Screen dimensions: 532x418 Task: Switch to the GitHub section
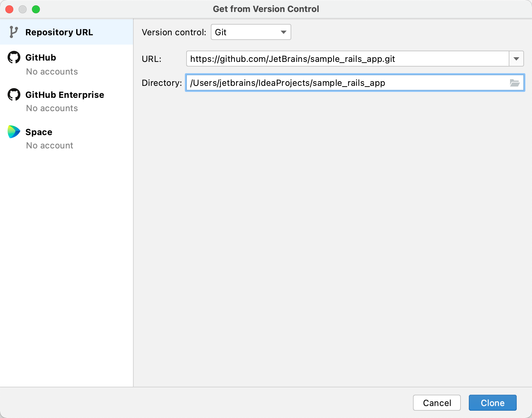pyautogui.click(x=41, y=57)
